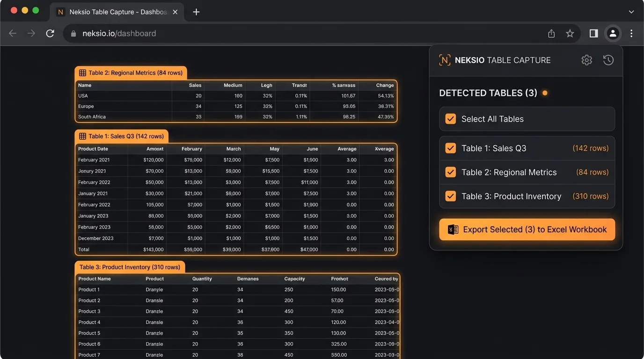The width and height of the screenshot is (644, 359).
Task: Click the $143,000 total amount cell
Action: coord(153,250)
